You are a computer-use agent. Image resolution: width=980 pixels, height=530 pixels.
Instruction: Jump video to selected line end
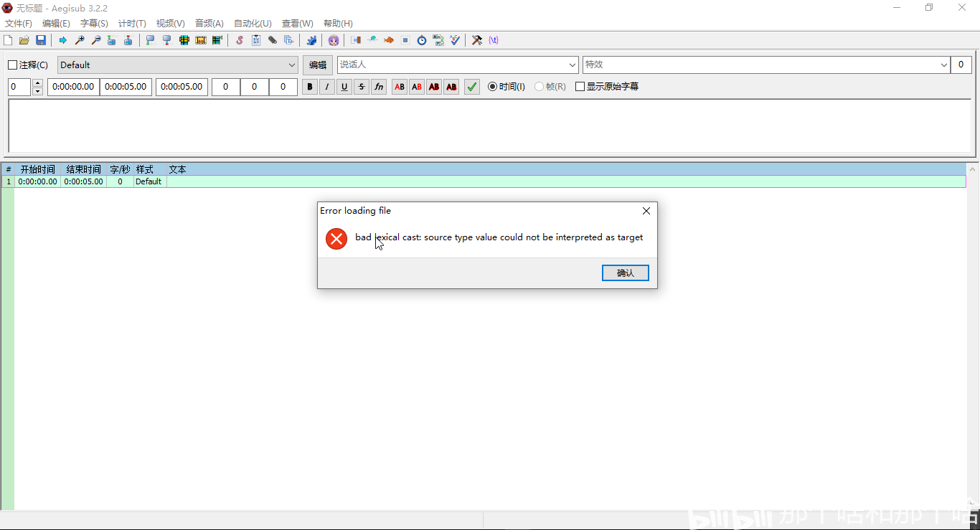pyautogui.click(x=128, y=40)
